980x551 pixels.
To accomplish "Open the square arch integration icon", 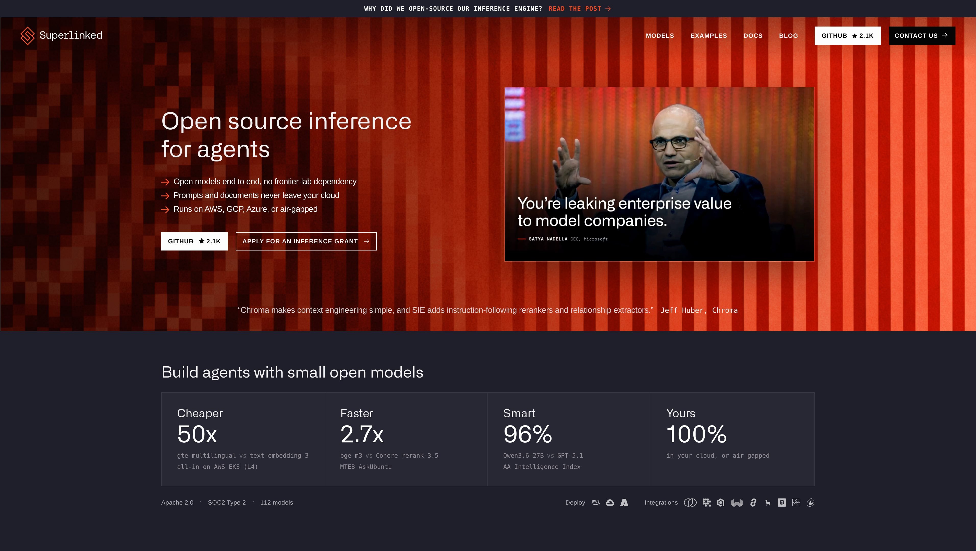I will 782,502.
